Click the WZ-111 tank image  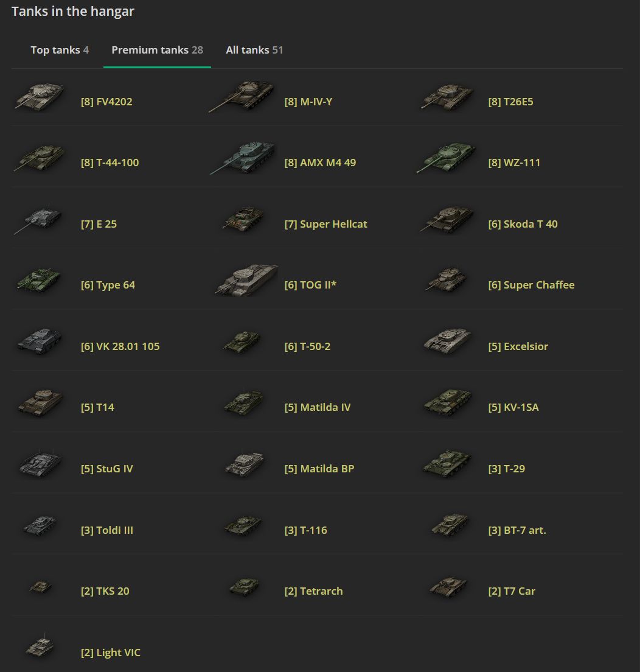(x=447, y=159)
